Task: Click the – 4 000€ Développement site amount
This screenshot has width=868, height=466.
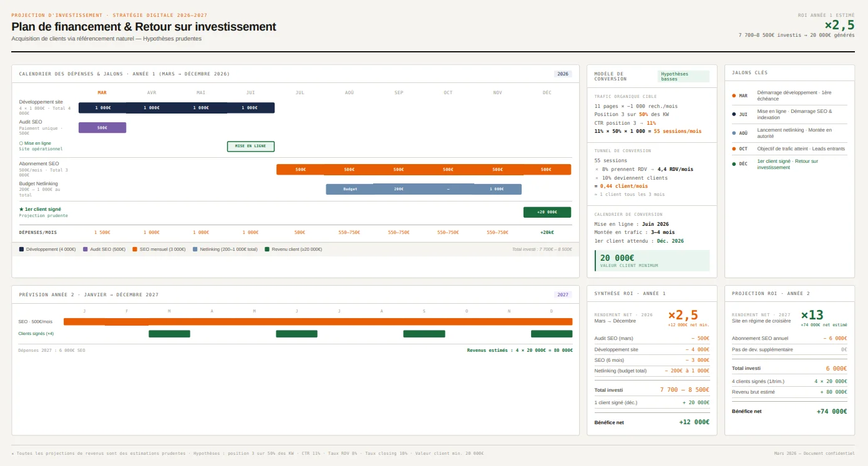Action: pos(696,349)
